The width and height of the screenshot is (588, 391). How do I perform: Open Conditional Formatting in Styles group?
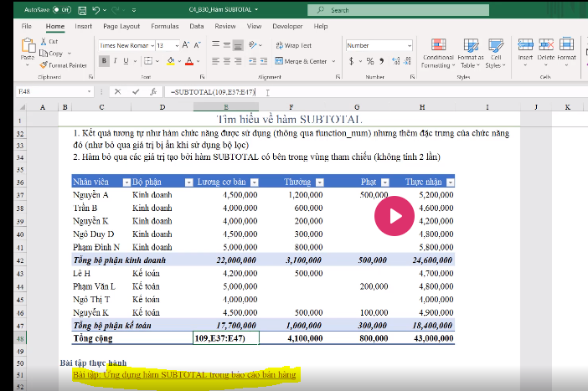[x=437, y=49]
